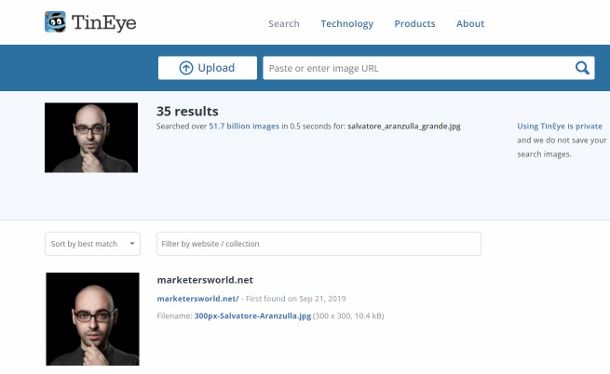The height and width of the screenshot is (374, 610).
Task: Open the About menu item
Action: point(470,24)
